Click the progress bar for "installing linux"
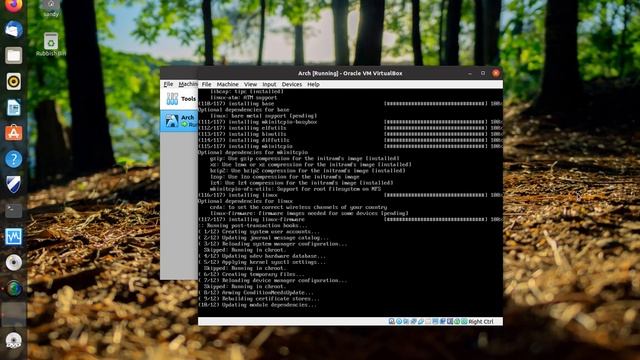Viewport: 640px width, 360px height. [436, 195]
